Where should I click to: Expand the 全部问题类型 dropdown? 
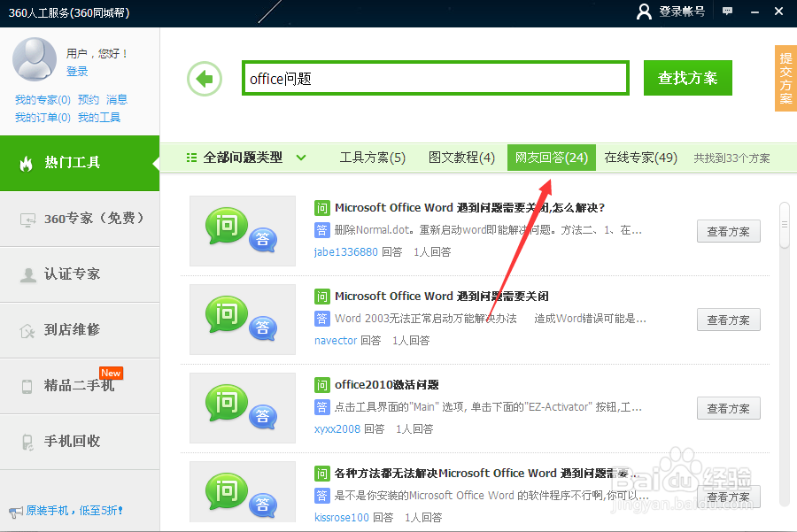[301, 158]
